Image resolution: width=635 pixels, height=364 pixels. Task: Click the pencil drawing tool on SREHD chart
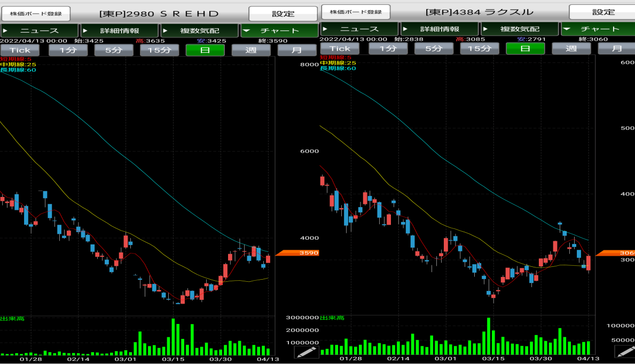[x=307, y=352]
